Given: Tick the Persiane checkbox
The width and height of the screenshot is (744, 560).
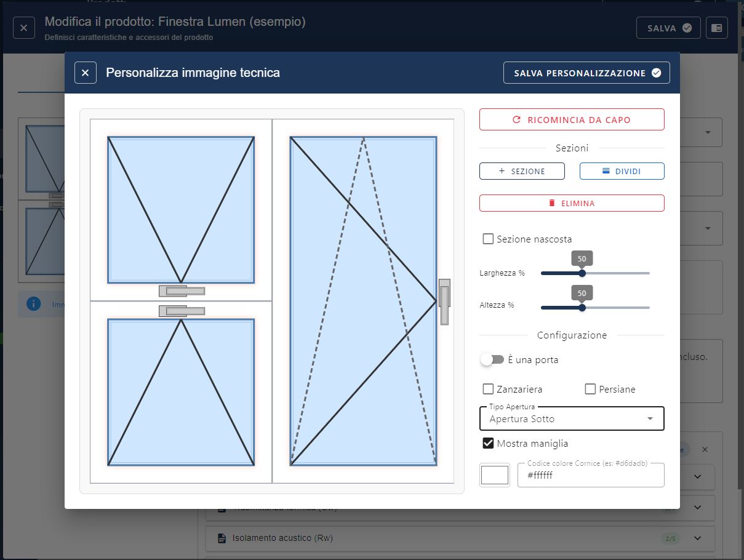Looking at the screenshot, I should pos(590,389).
